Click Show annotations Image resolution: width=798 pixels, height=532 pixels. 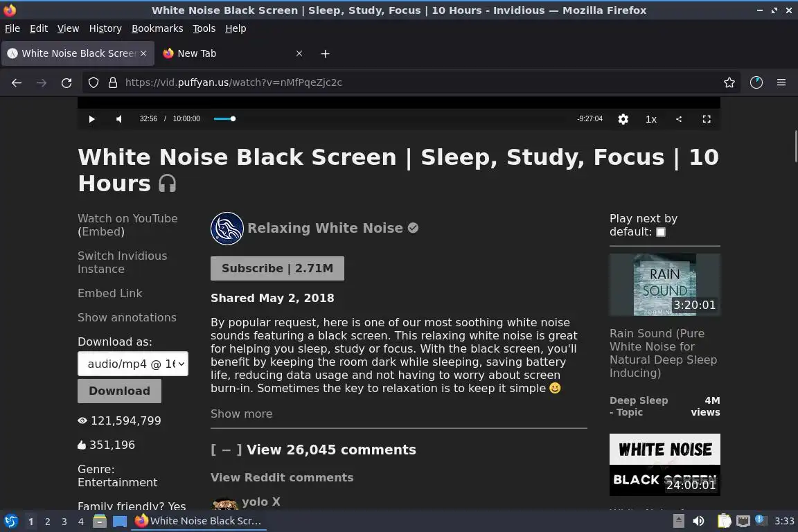pyautogui.click(x=127, y=318)
